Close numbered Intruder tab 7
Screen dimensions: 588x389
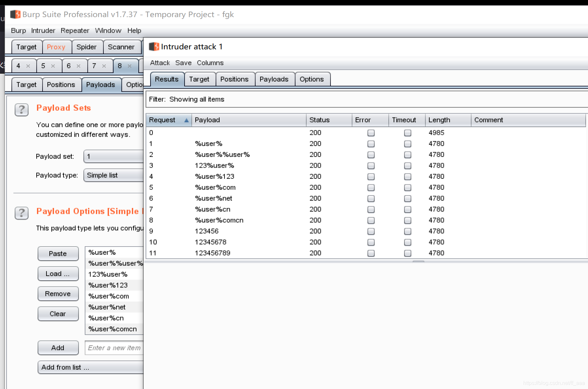[104, 66]
